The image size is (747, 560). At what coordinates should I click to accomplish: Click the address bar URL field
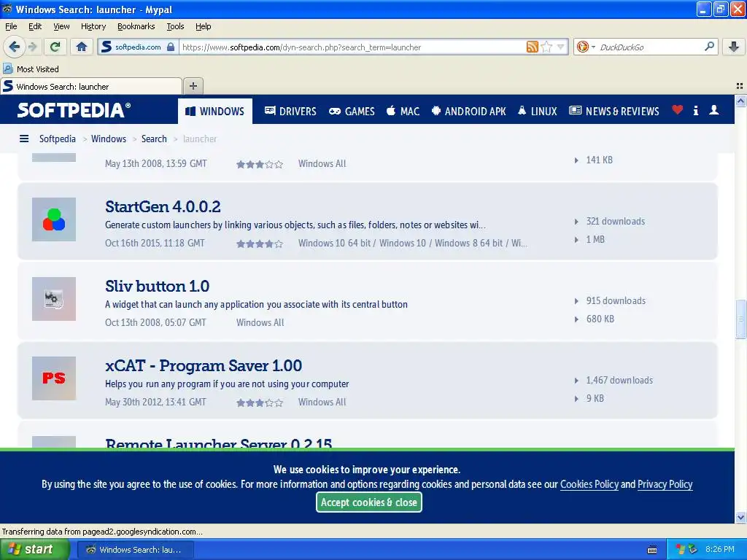click(352, 47)
